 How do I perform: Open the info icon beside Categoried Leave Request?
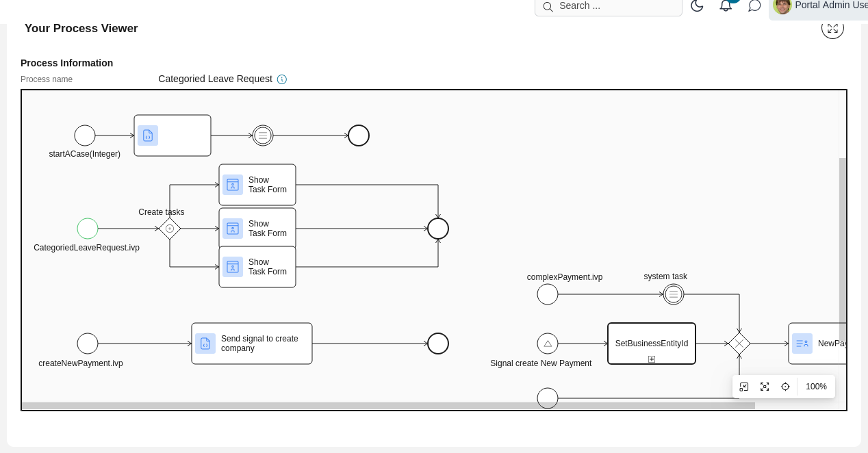click(x=282, y=79)
